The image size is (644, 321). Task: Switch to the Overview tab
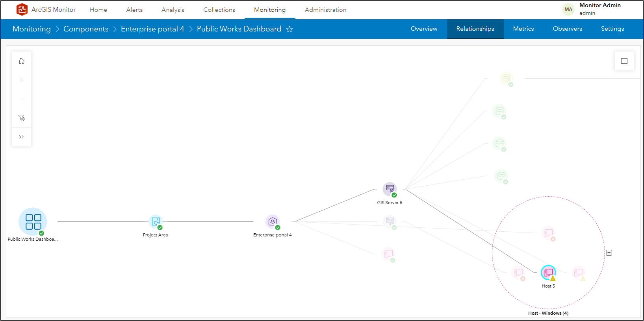424,29
